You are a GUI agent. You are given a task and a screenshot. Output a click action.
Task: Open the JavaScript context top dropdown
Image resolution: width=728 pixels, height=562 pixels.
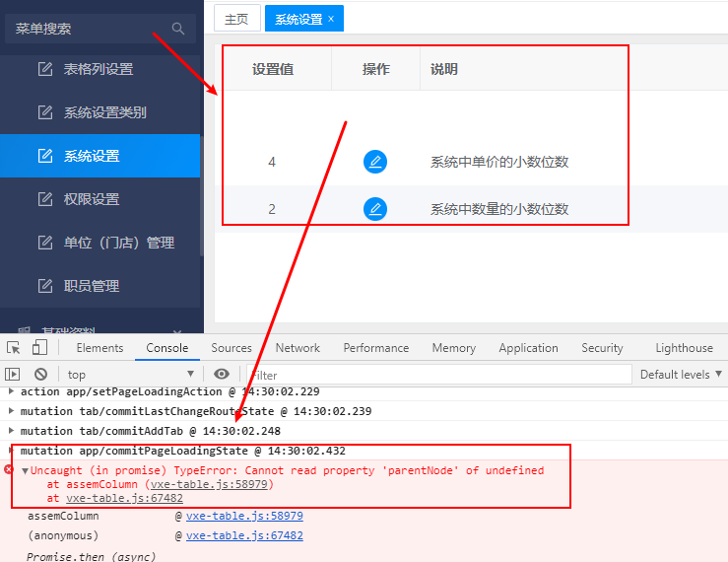click(x=130, y=375)
